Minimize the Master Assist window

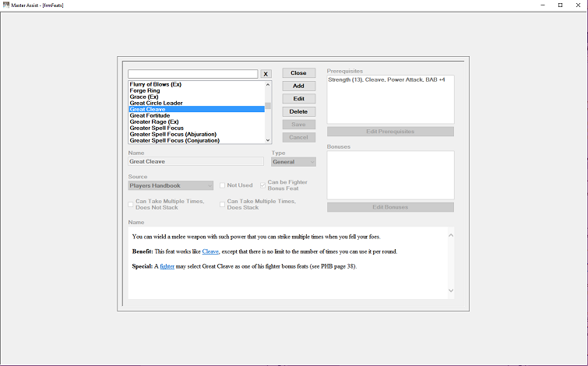pos(543,5)
